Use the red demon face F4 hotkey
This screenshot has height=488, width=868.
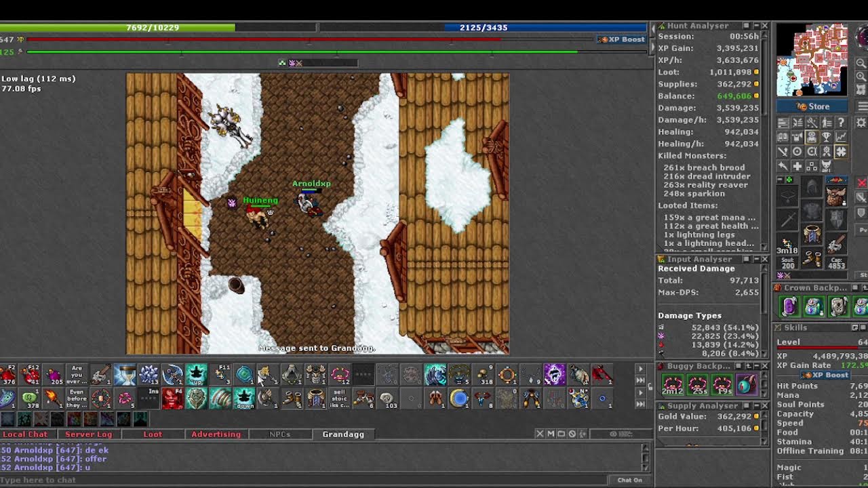[x=173, y=398]
